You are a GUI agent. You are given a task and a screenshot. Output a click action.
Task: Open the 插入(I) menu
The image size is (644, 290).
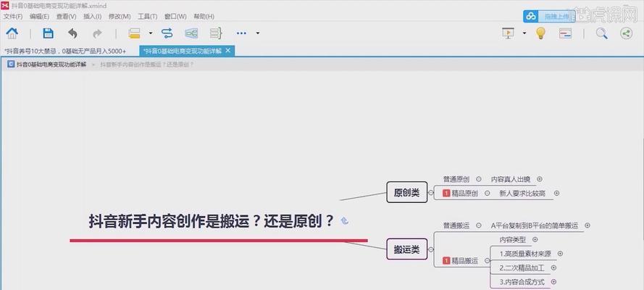click(x=93, y=17)
